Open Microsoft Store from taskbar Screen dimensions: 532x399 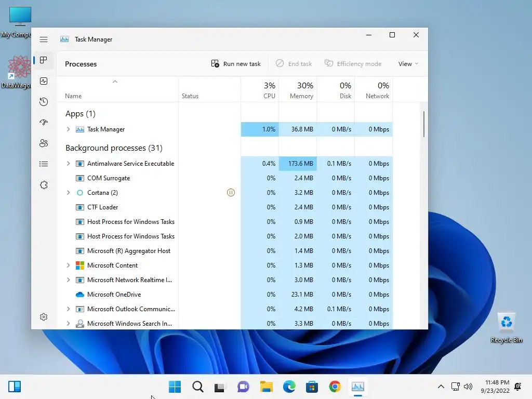pos(312,387)
